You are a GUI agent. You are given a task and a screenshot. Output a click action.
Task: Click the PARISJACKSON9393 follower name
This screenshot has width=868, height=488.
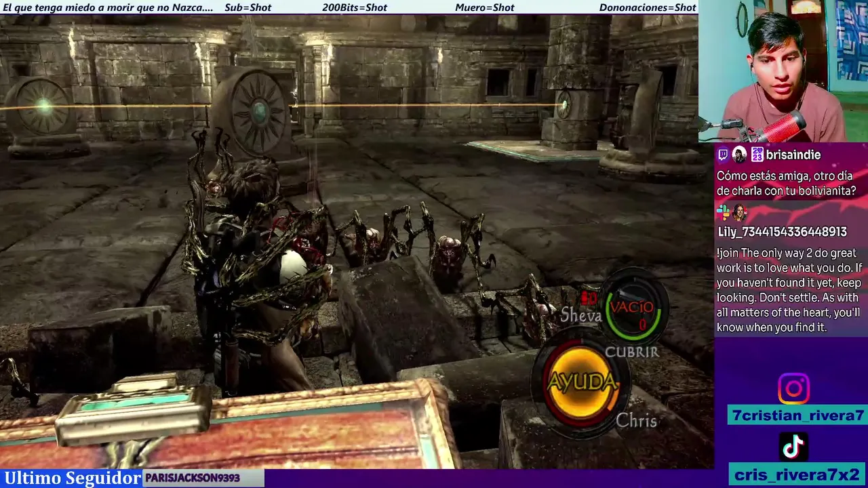193,478
